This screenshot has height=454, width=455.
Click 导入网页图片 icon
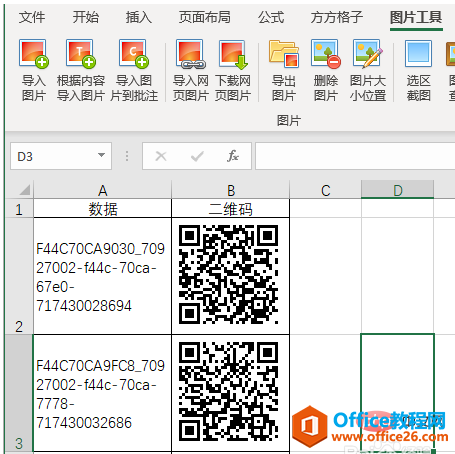[x=191, y=55]
